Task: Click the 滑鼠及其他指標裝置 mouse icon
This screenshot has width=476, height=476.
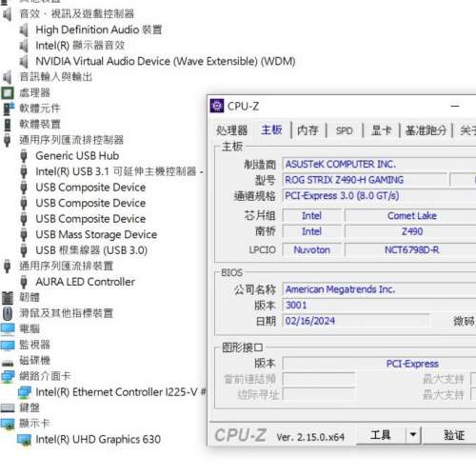Action: pyautogui.click(x=8, y=313)
